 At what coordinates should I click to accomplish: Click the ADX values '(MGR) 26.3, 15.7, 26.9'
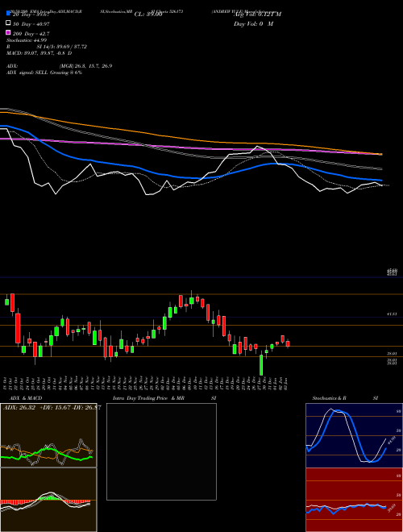pos(85,66)
